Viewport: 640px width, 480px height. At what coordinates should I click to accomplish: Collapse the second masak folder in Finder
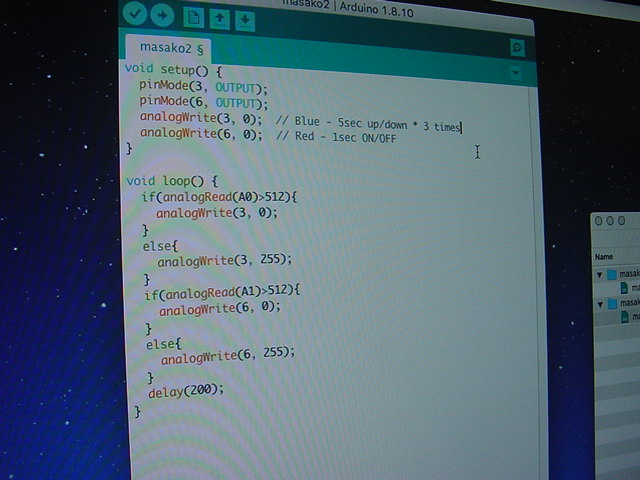click(x=600, y=304)
